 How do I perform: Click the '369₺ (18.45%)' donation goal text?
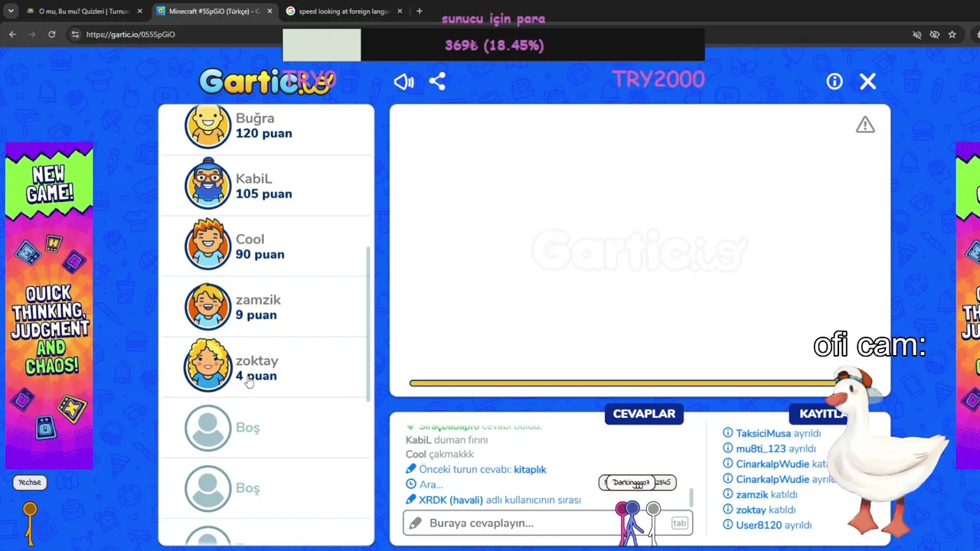pyautogui.click(x=495, y=45)
